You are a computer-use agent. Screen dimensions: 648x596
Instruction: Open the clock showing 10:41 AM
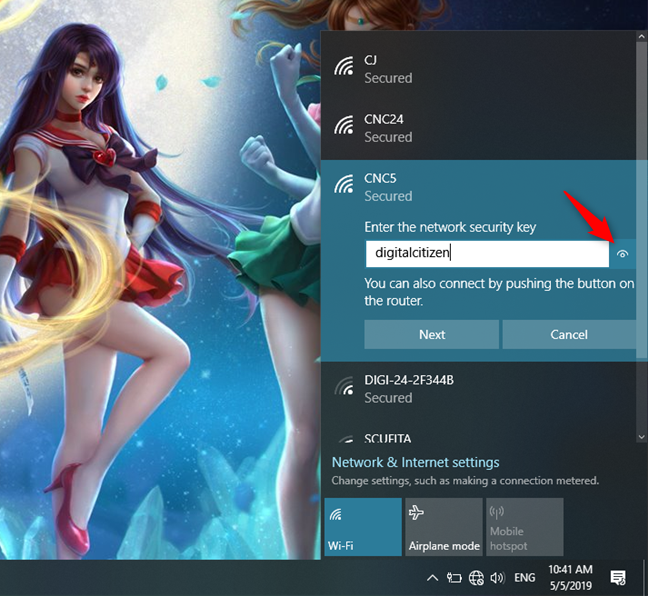(x=570, y=577)
